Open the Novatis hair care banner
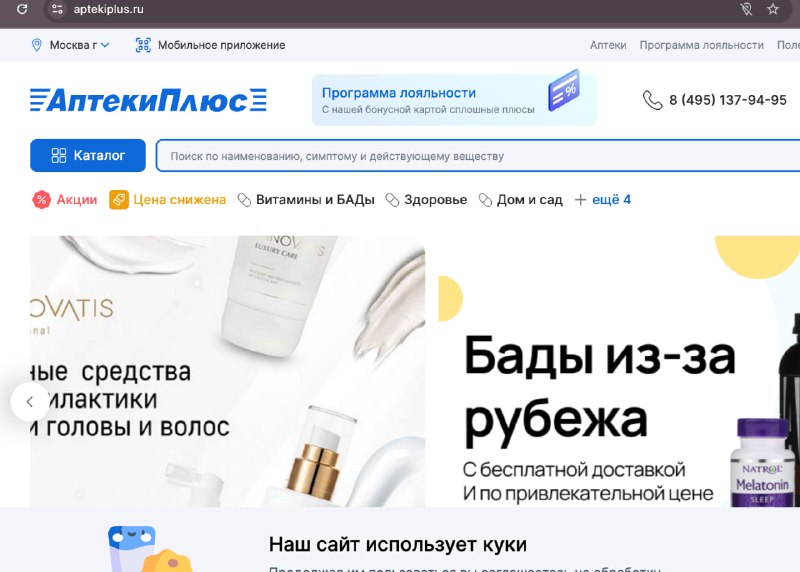Screen dimensions: 800x572 [228, 371]
